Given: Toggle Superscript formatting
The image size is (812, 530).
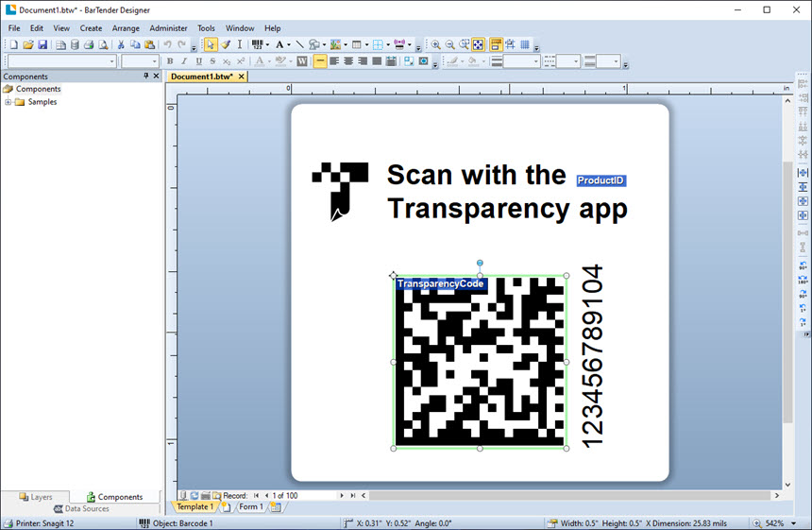Looking at the screenshot, I should tap(240, 61).
